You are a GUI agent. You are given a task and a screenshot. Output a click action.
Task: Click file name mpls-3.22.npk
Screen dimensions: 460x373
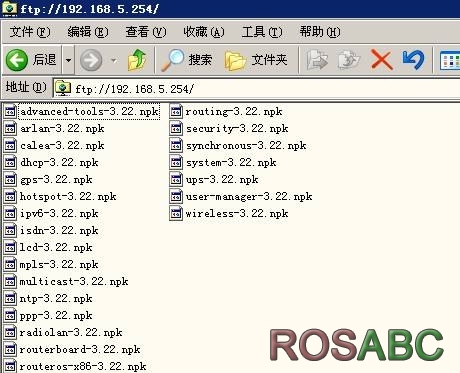59,264
